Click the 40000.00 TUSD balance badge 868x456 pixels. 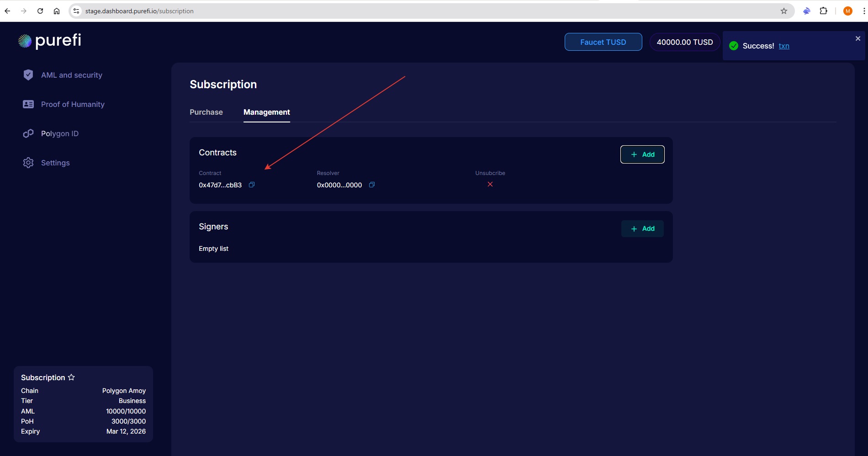(x=684, y=42)
